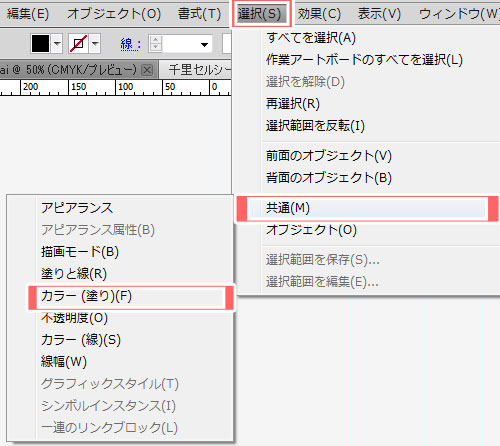This screenshot has width=500, height=446.
Task: Expand the stroke color dropdown arrow
Action: coord(95,43)
